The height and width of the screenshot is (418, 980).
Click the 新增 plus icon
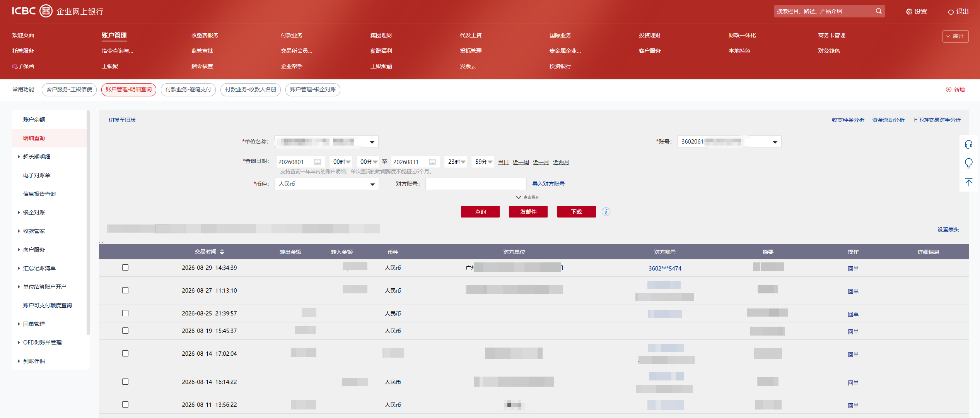coord(949,89)
